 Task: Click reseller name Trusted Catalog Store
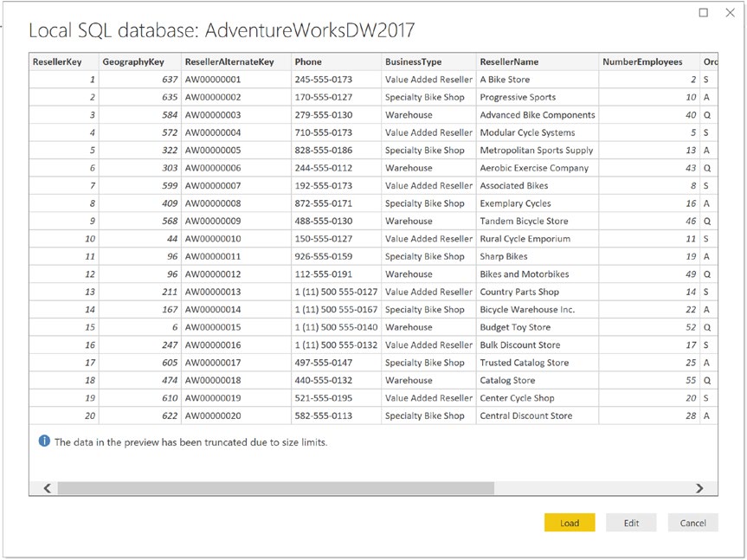tap(524, 363)
